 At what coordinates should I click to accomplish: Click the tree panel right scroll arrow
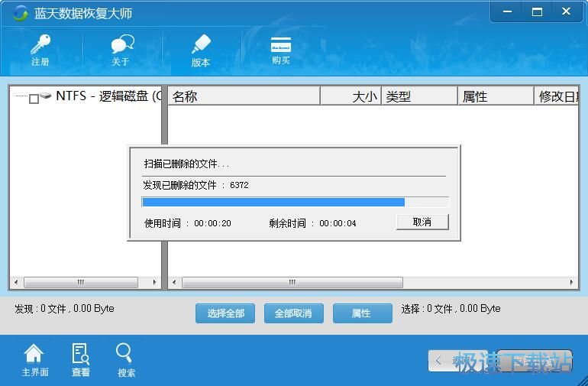(x=154, y=282)
